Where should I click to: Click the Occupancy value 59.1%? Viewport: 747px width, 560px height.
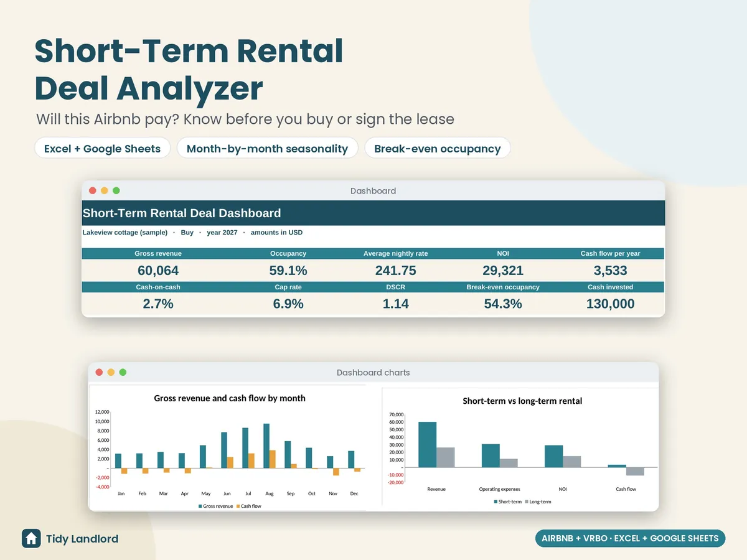(288, 270)
